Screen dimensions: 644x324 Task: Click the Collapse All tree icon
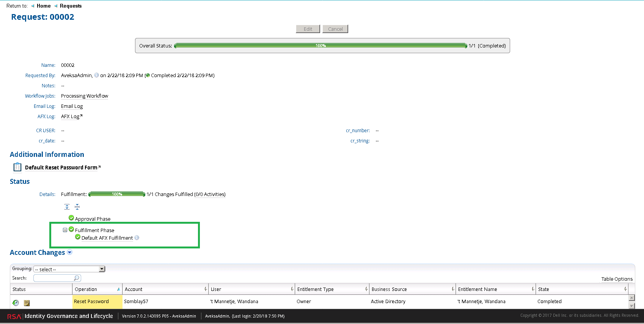(x=77, y=207)
